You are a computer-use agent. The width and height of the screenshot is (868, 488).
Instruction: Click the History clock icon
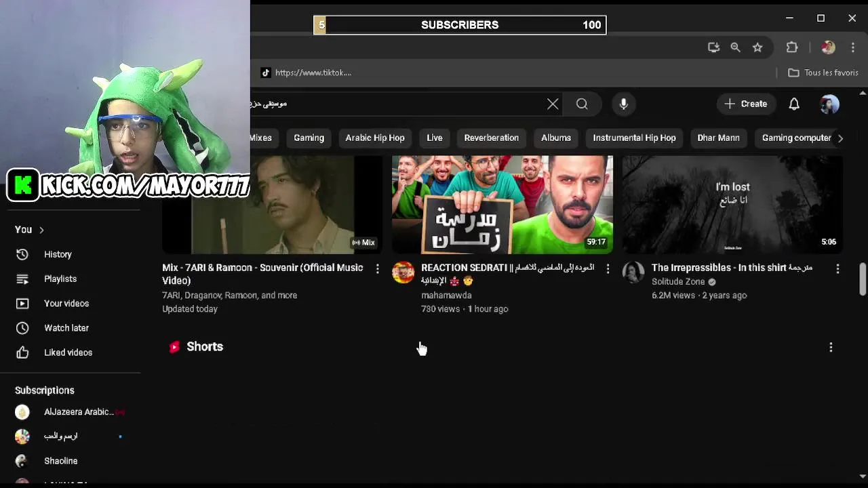22,254
